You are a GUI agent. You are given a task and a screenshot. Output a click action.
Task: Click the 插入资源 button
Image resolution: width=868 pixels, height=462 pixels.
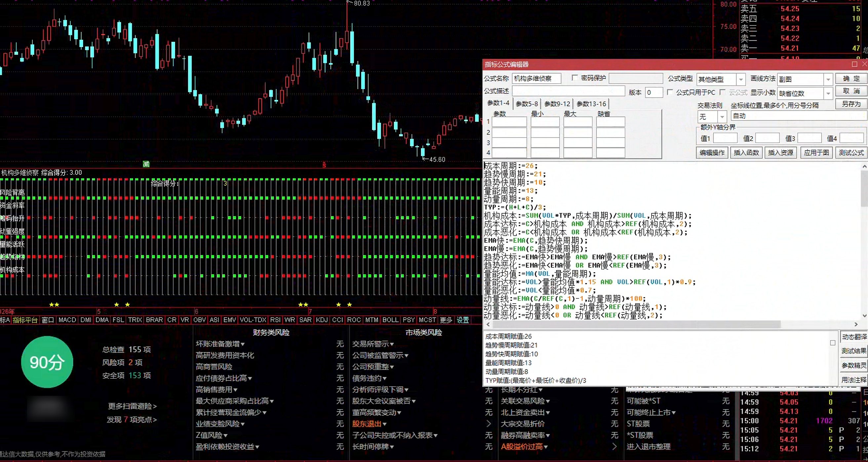click(x=780, y=153)
